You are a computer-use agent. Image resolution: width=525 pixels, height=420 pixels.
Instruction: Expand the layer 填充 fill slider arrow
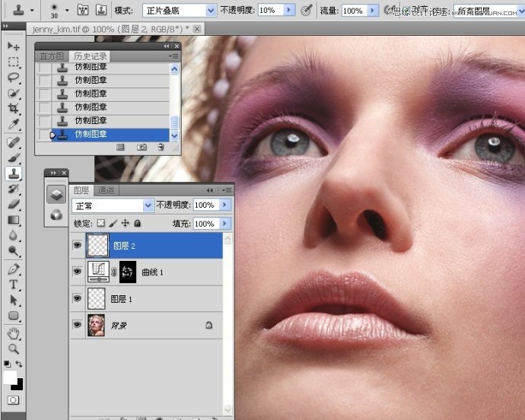pos(224,224)
